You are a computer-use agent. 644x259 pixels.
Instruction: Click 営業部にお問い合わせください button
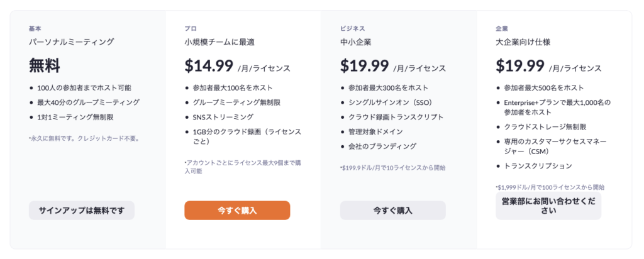548,206
